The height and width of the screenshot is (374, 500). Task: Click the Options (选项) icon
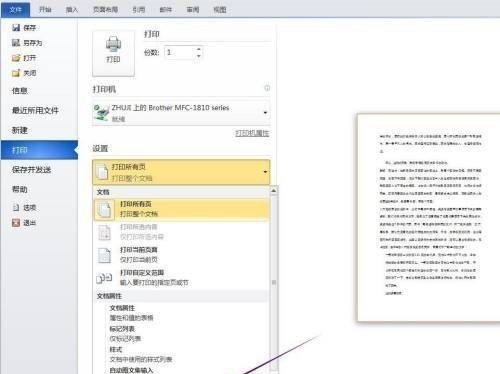(x=16, y=208)
